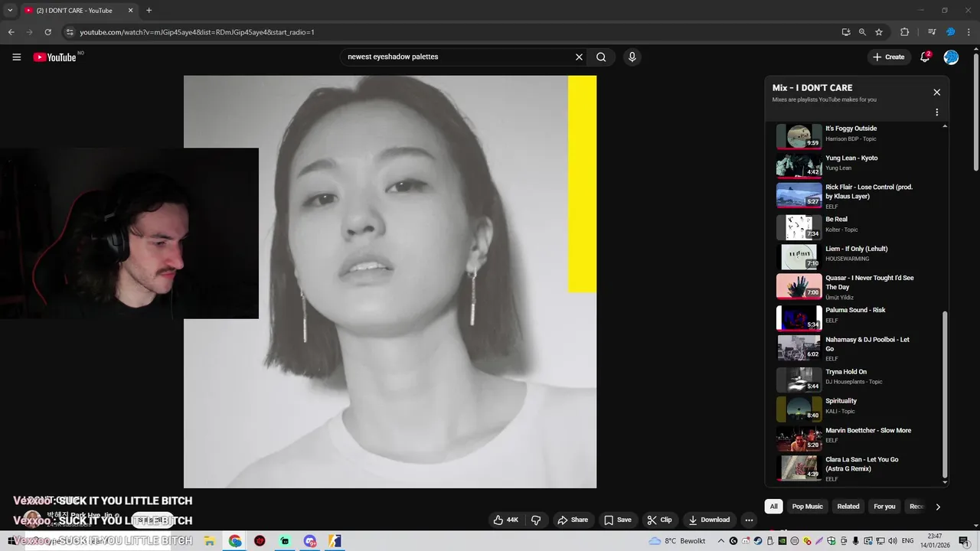
Task: Dislike this video
Action: pyautogui.click(x=536, y=520)
